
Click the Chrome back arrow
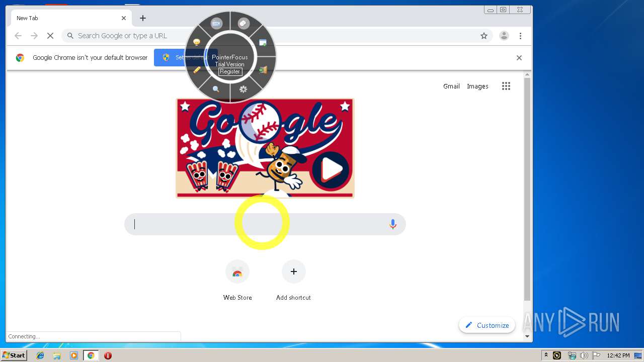[x=18, y=36]
